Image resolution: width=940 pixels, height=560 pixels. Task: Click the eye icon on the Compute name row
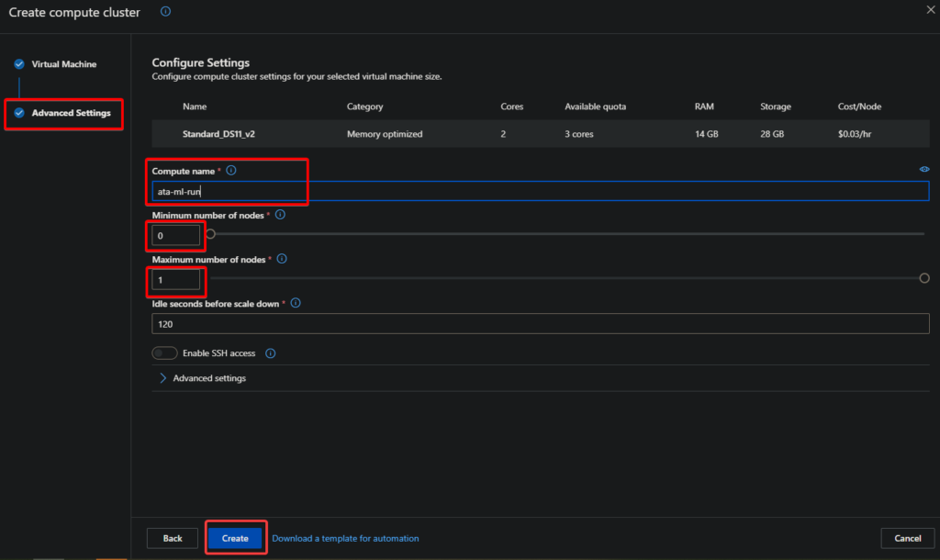(x=923, y=169)
